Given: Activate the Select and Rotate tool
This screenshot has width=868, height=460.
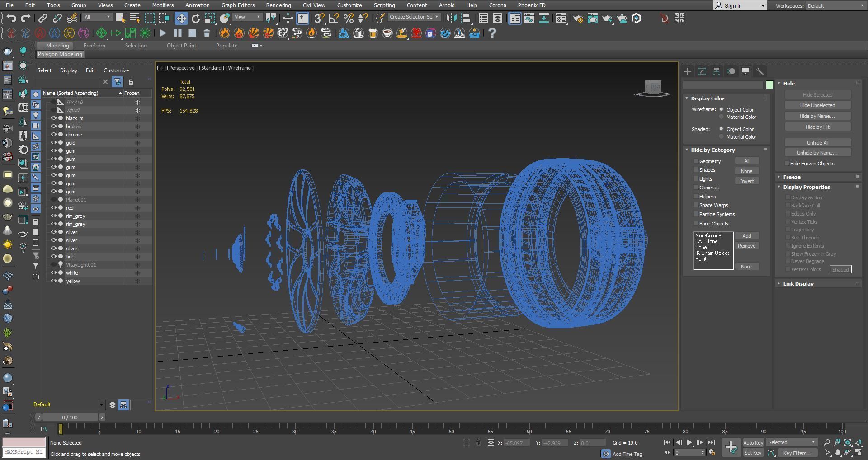Looking at the screenshot, I should [x=196, y=18].
